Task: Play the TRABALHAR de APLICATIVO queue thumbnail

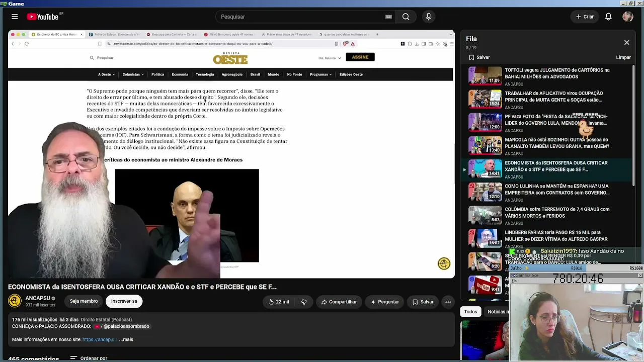Action: [485, 99]
